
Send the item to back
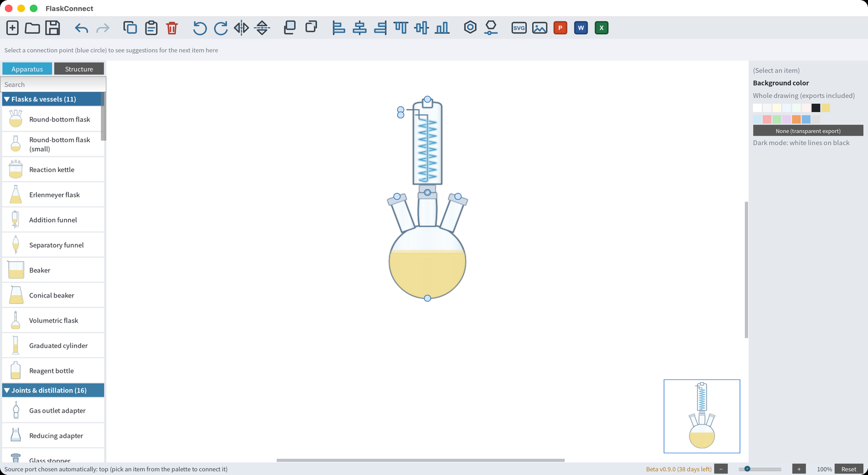pyautogui.click(x=311, y=27)
